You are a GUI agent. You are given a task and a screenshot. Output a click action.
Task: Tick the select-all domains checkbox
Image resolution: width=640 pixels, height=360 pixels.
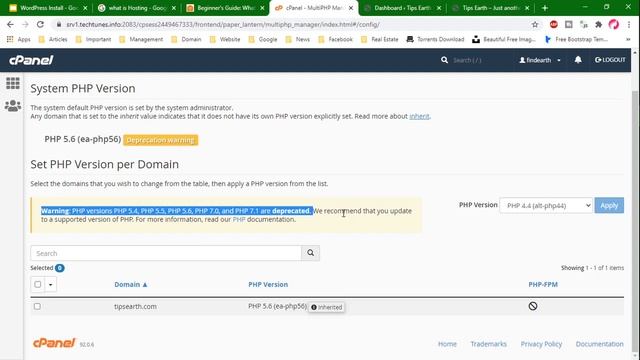pos(38,284)
